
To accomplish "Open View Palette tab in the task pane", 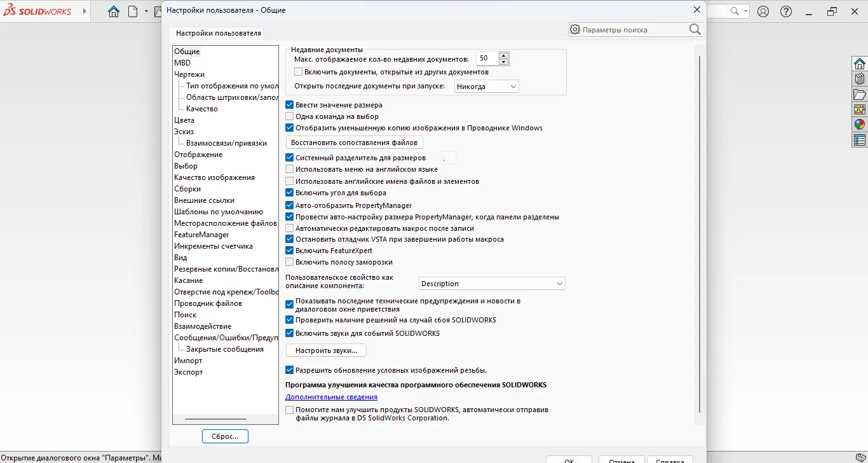I will [x=860, y=109].
